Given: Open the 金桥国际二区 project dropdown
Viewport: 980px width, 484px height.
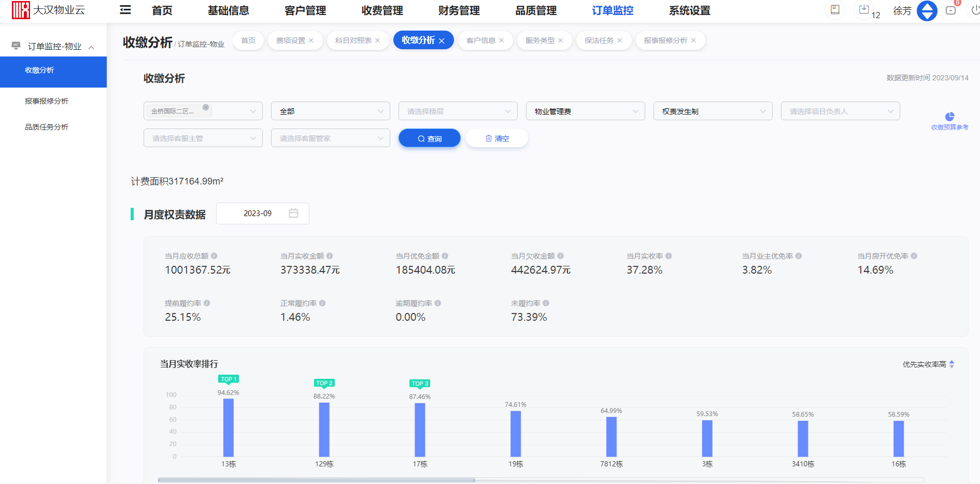Looking at the screenshot, I should (x=203, y=111).
